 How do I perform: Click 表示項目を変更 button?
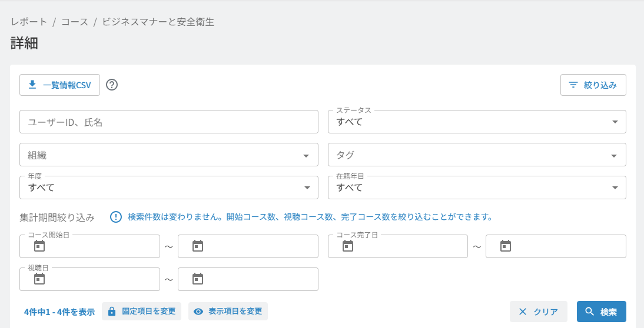228,311
